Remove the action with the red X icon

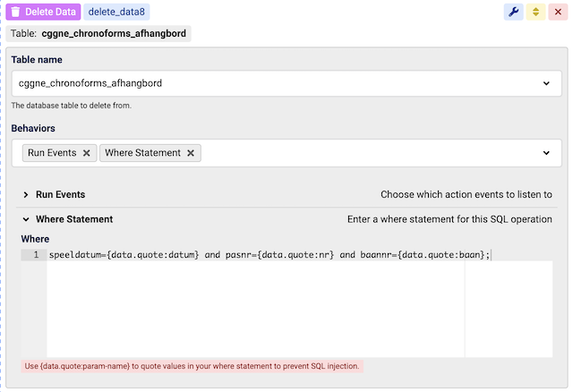pyautogui.click(x=558, y=12)
